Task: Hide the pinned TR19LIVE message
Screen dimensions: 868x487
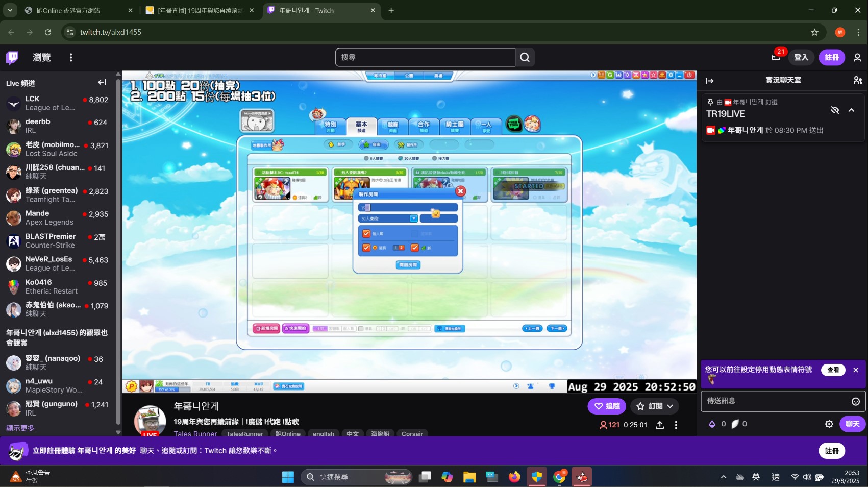Action: pyautogui.click(x=835, y=110)
